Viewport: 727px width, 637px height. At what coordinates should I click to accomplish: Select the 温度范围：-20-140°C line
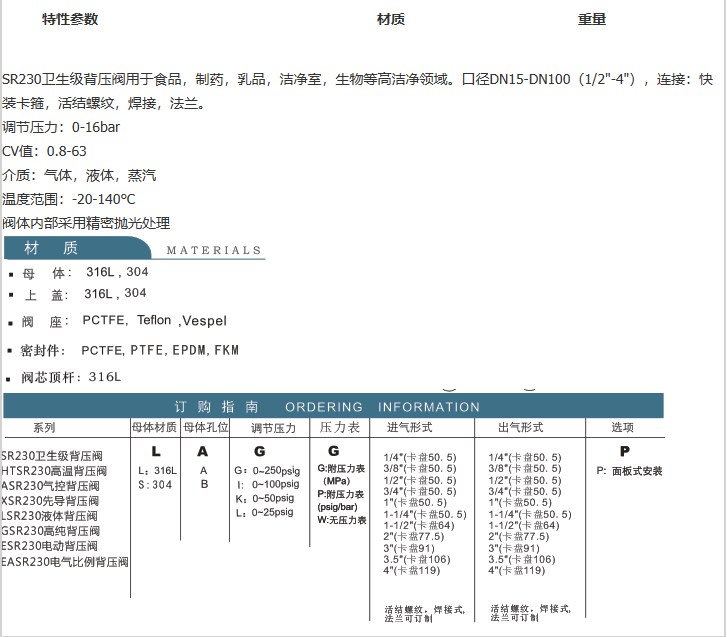pos(69,199)
